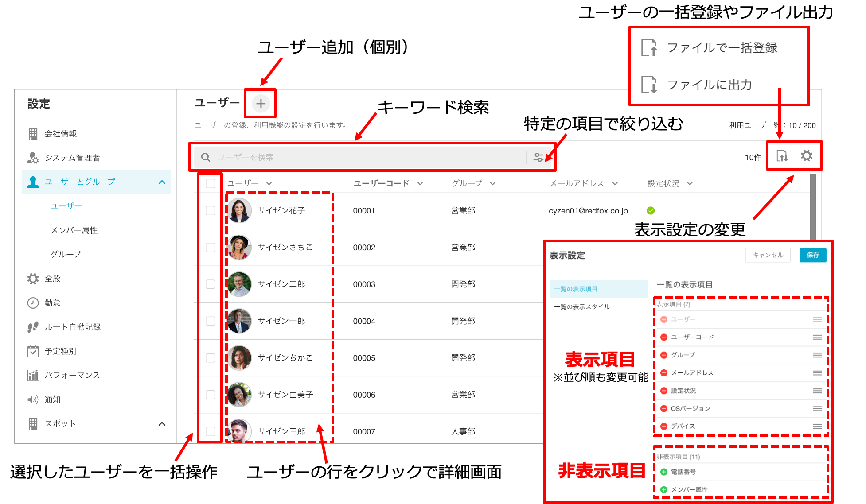Open メンバー属性 in the sidebar
The height and width of the screenshot is (504, 866).
coord(74,230)
